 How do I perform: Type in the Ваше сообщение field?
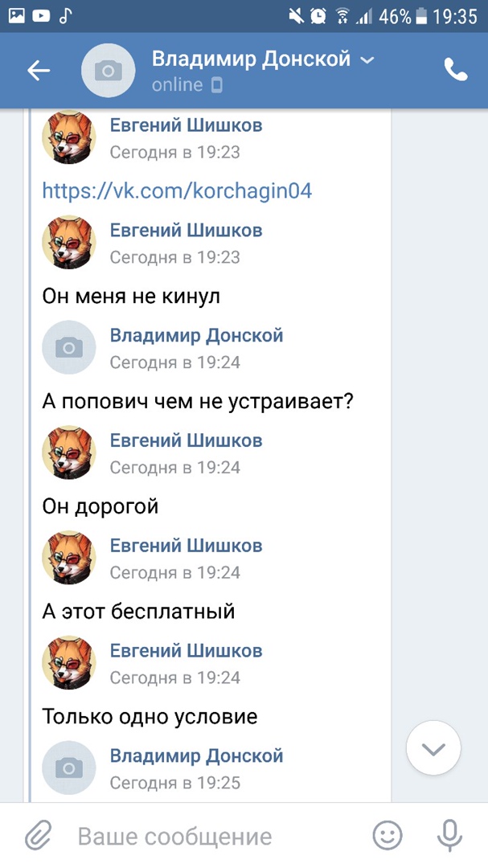(x=217, y=836)
